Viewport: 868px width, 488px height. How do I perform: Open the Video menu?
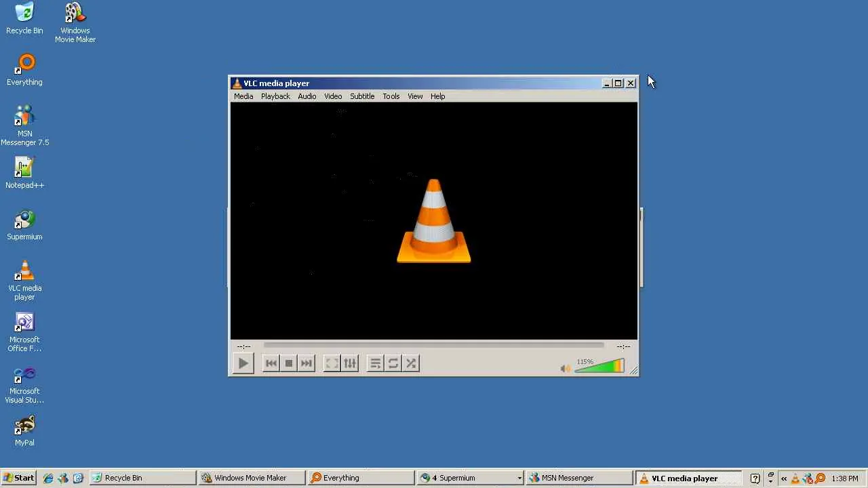pyautogui.click(x=333, y=96)
